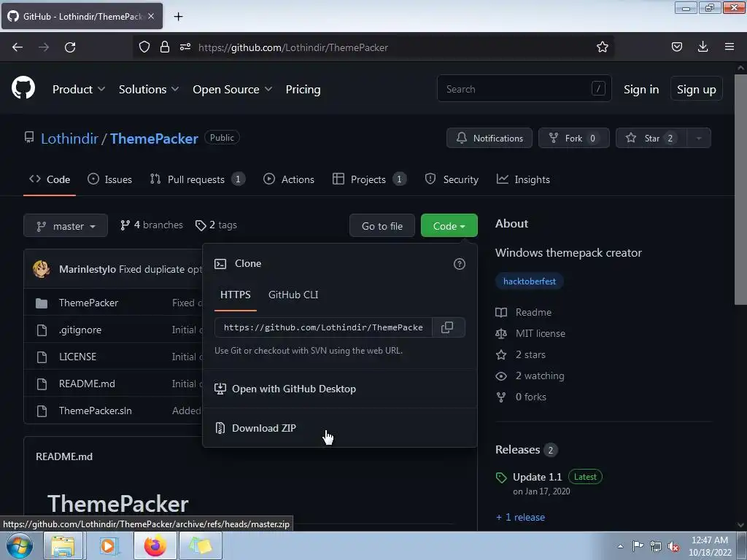Open the Action Center flag tray icon
Image resolution: width=747 pixels, height=560 pixels.
coord(638,545)
